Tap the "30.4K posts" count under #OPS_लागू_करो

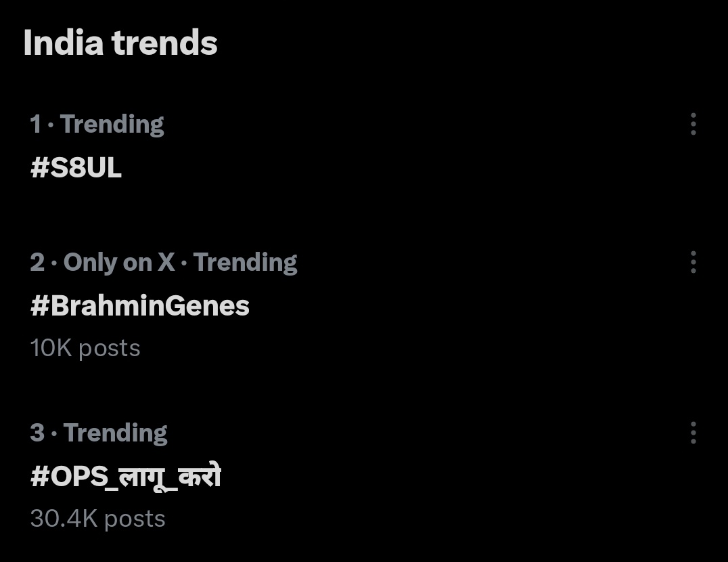coord(98,519)
